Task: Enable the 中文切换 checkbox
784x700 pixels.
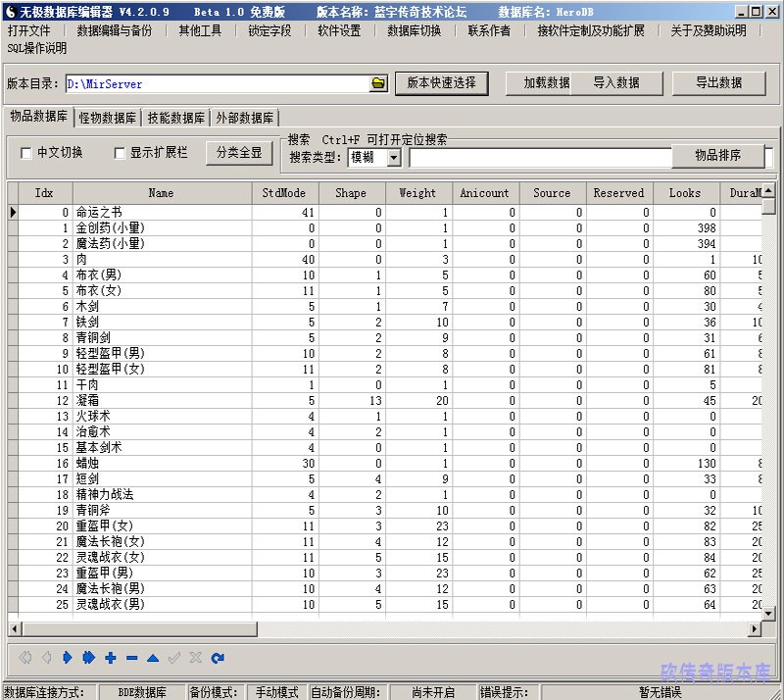Action: [x=26, y=153]
